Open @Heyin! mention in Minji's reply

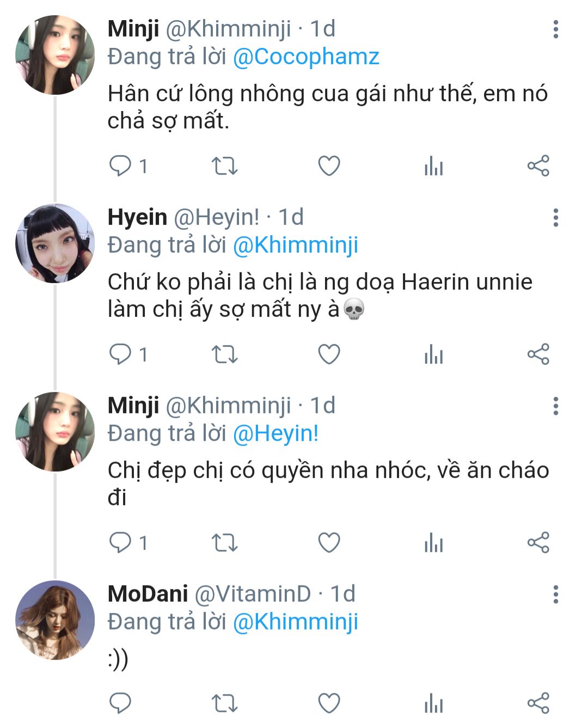tap(275, 434)
